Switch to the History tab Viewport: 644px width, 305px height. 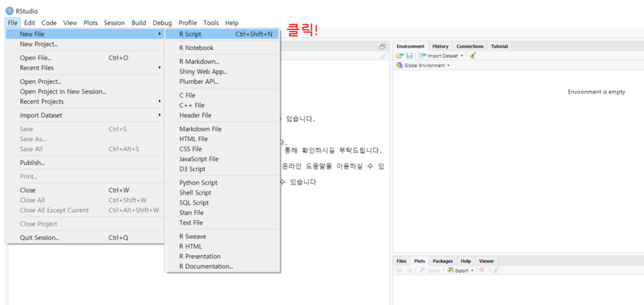[440, 46]
